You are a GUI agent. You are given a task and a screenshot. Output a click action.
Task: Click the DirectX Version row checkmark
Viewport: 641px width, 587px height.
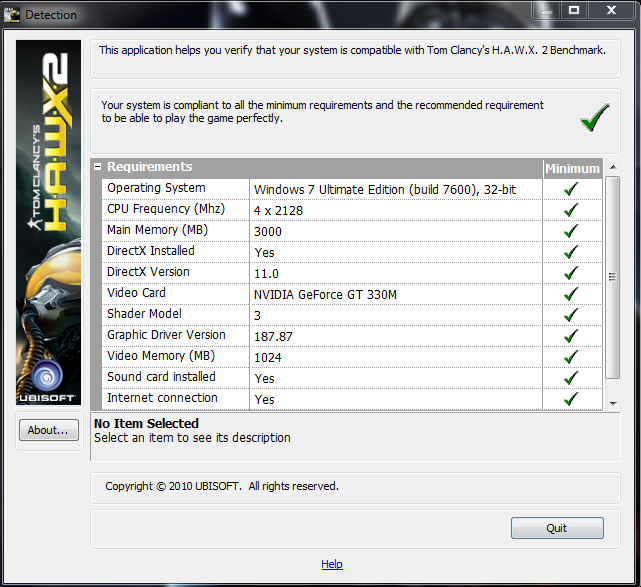coord(571,273)
